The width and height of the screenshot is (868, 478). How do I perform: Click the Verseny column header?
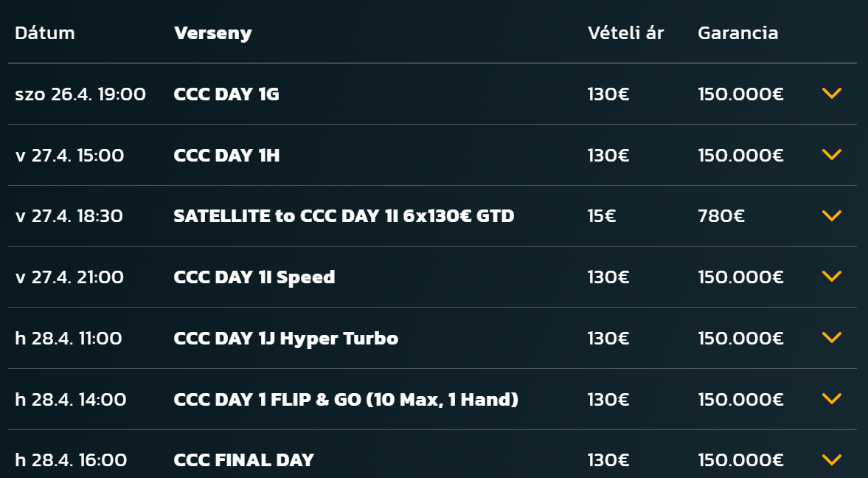pyautogui.click(x=212, y=33)
